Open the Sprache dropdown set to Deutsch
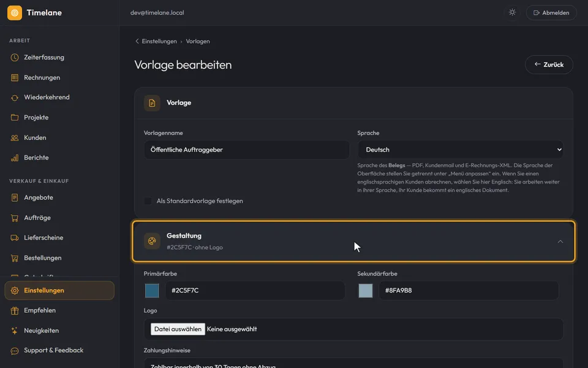Image resolution: width=588 pixels, height=368 pixels. [x=460, y=150]
